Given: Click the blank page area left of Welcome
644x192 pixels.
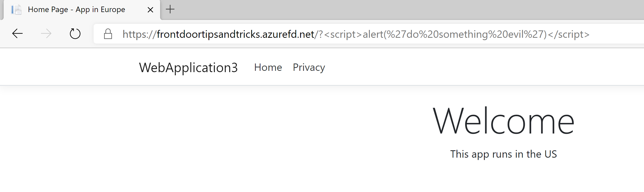Looking at the screenshot, I should [210, 131].
